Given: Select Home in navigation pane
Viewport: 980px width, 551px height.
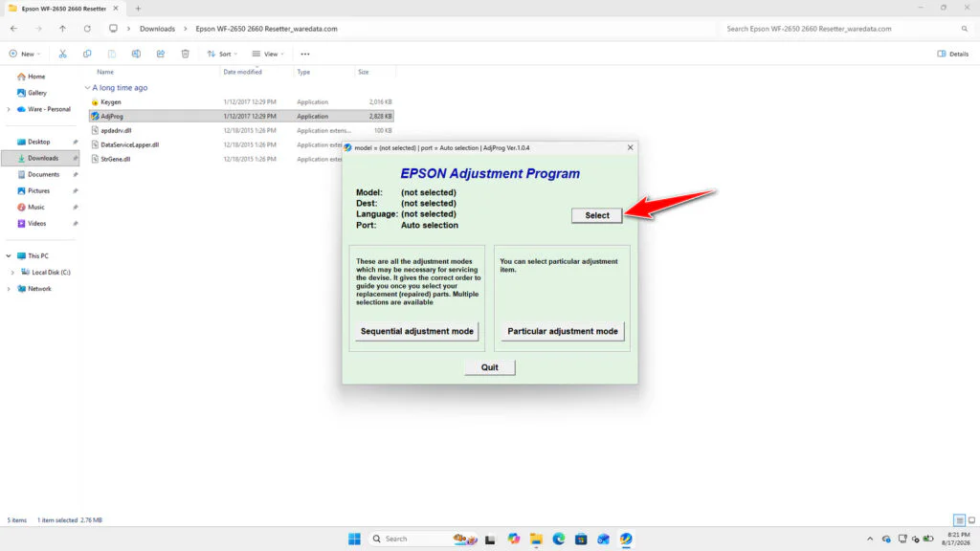Looking at the screenshot, I should (x=32, y=77).
